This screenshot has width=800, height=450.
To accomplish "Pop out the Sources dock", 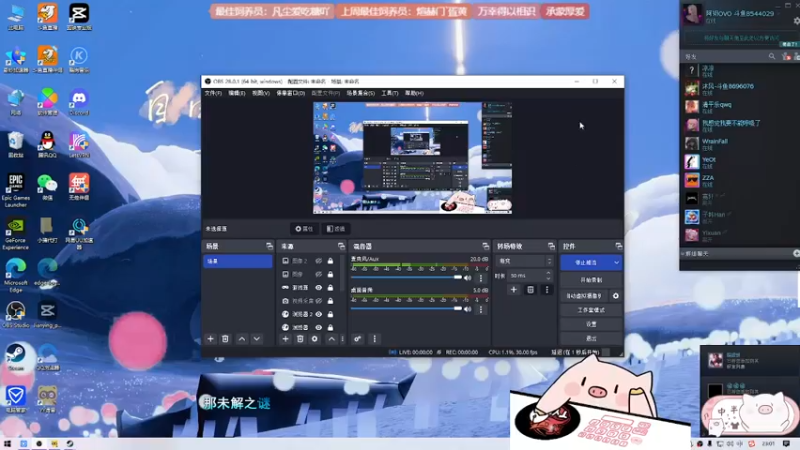I will point(341,246).
